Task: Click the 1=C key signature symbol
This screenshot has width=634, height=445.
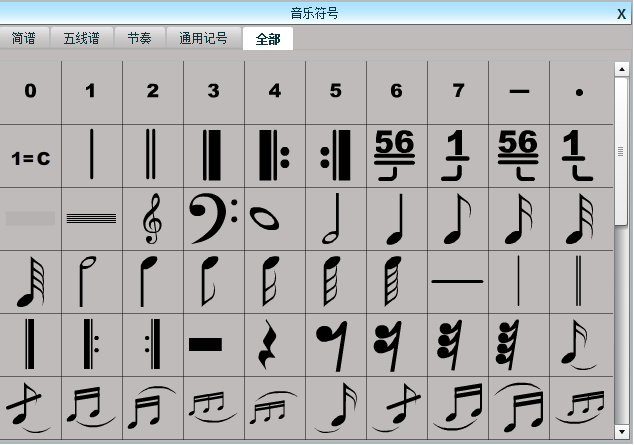Action: [x=30, y=157]
